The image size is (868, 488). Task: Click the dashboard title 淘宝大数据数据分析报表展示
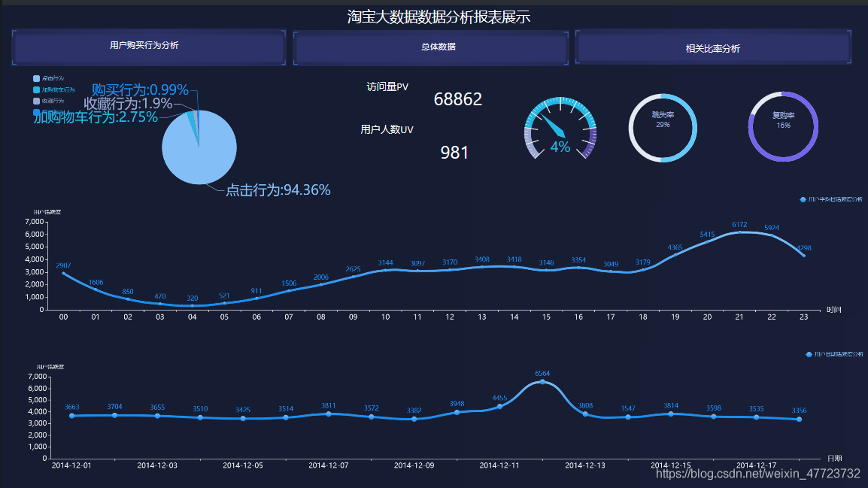tap(439, 17)
